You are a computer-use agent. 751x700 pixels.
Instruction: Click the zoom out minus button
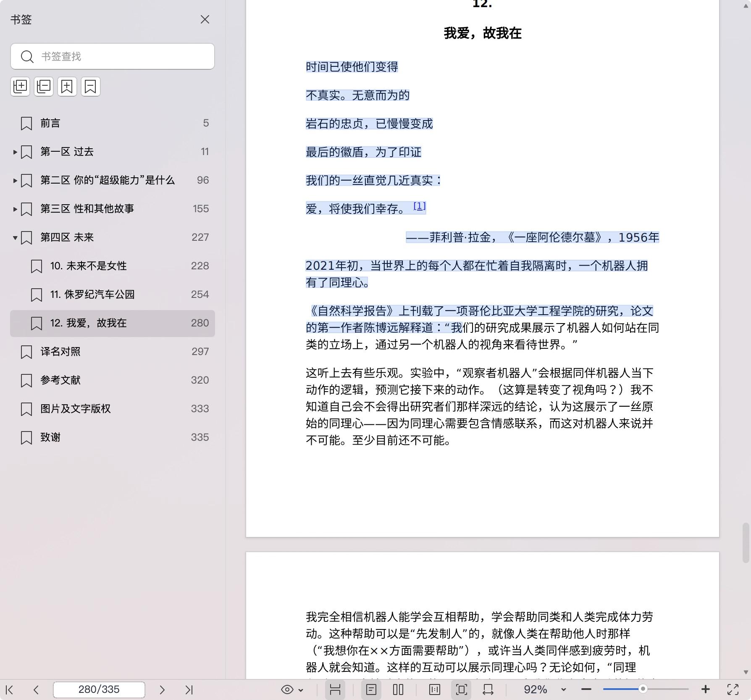pos(586,689)
